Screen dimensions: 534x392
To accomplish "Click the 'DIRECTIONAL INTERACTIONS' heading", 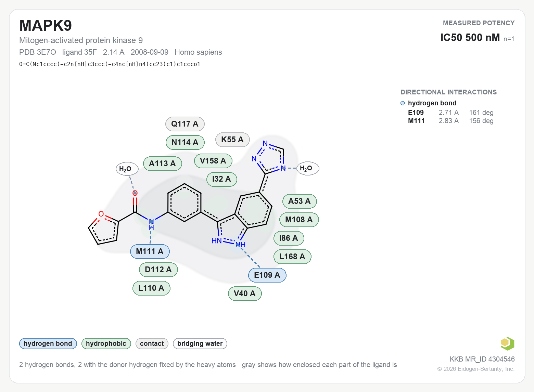I will point(449,92).
